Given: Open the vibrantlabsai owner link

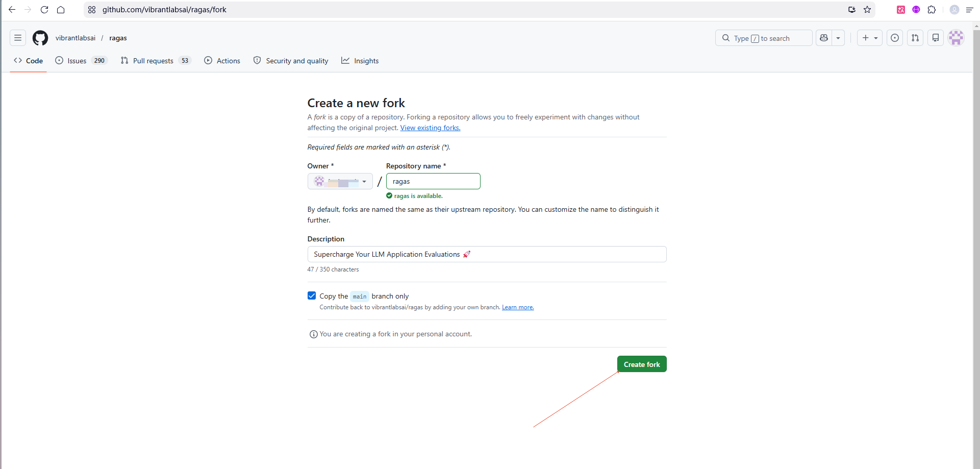Looking at the screenshot, I should tap(76, 38).
